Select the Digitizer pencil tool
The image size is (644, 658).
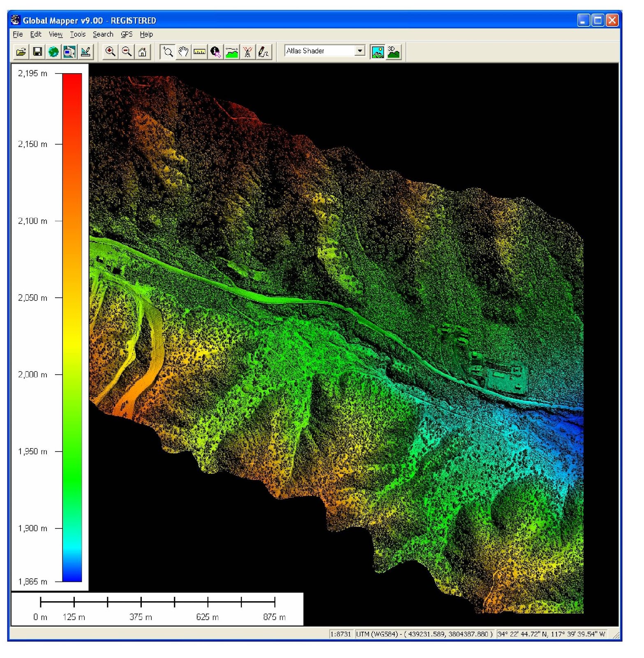[264, 52]
